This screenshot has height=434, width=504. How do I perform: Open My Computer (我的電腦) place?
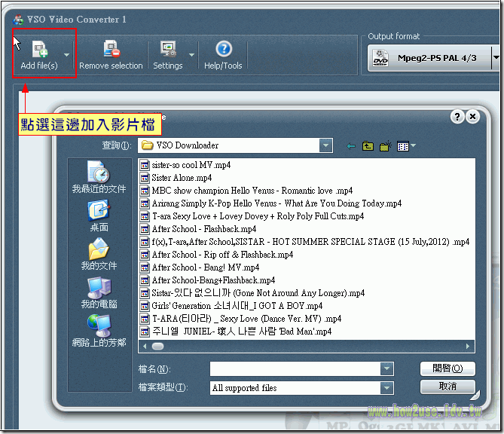[99, 293]
